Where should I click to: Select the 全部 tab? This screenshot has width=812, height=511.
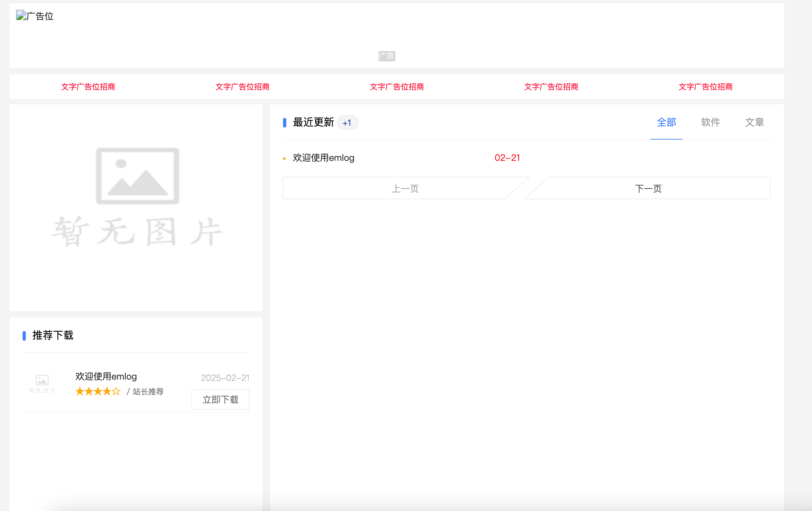[x=666, y=122]
